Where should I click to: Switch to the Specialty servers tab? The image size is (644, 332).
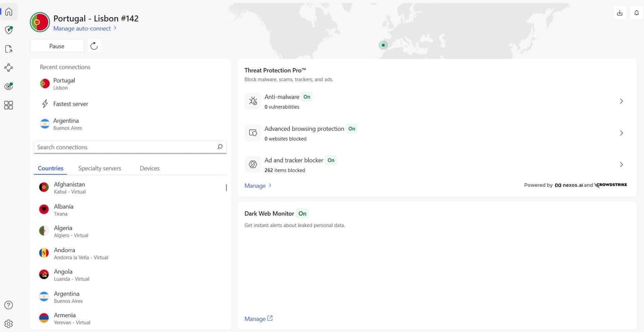100,169
